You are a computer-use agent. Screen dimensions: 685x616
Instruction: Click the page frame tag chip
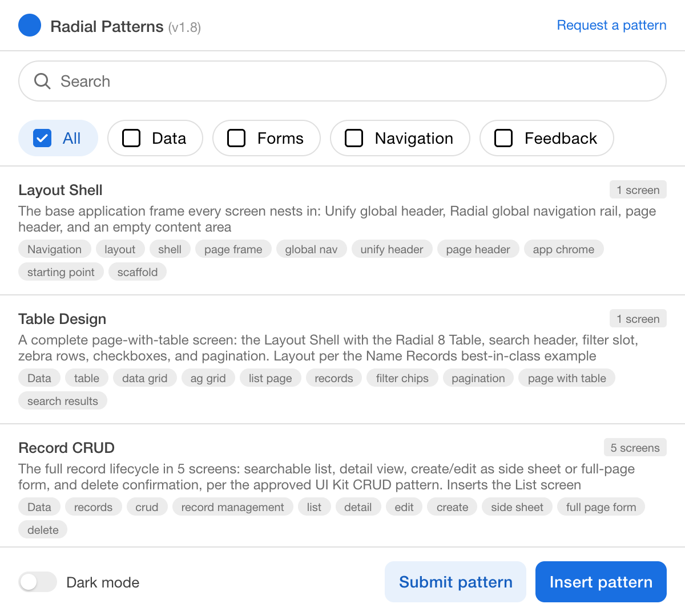233,249
